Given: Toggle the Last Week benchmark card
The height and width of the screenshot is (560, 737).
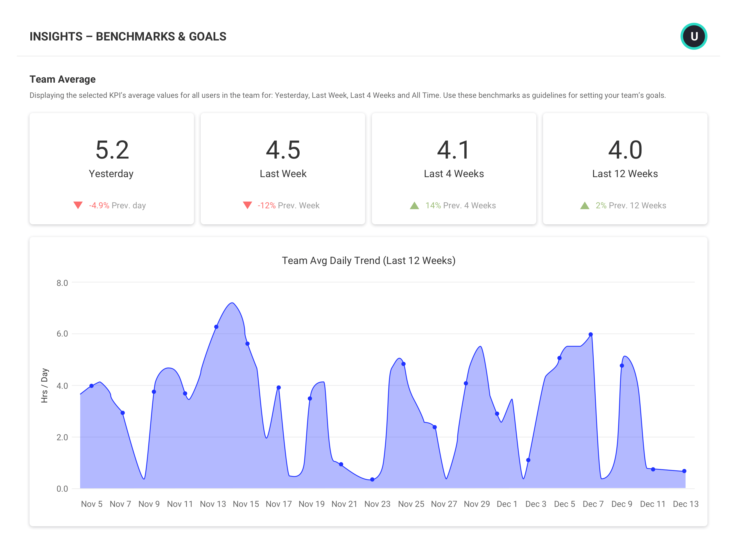Looking at the screenshot, I should [283, 168].
